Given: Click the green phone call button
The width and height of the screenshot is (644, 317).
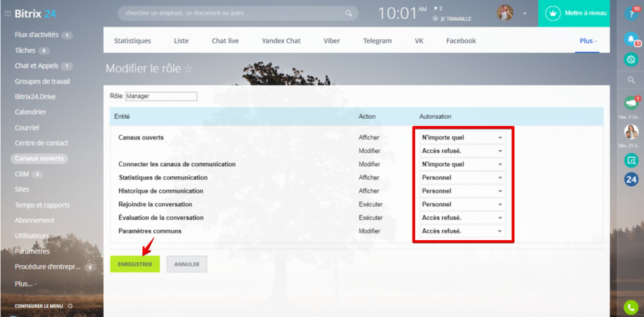Looking at the screenshot, I should click(x=631, y=308).
